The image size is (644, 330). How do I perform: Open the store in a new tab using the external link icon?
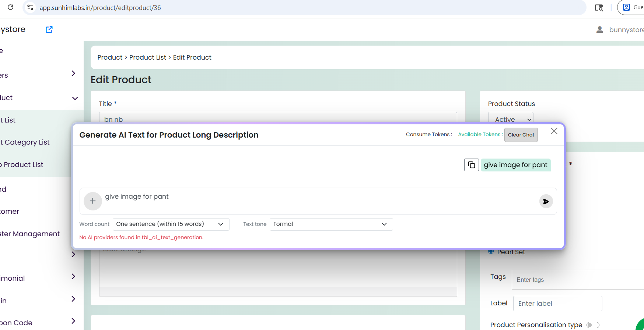pos(49,29)
